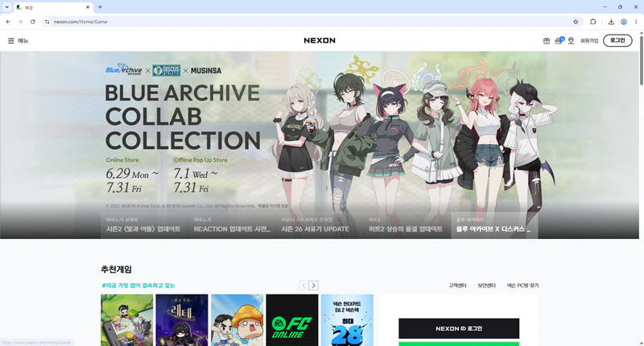644x346 pixels.
Task: Select the 히트2 상승의 물결 업데이트 banner tab
Action: [407, 225]
